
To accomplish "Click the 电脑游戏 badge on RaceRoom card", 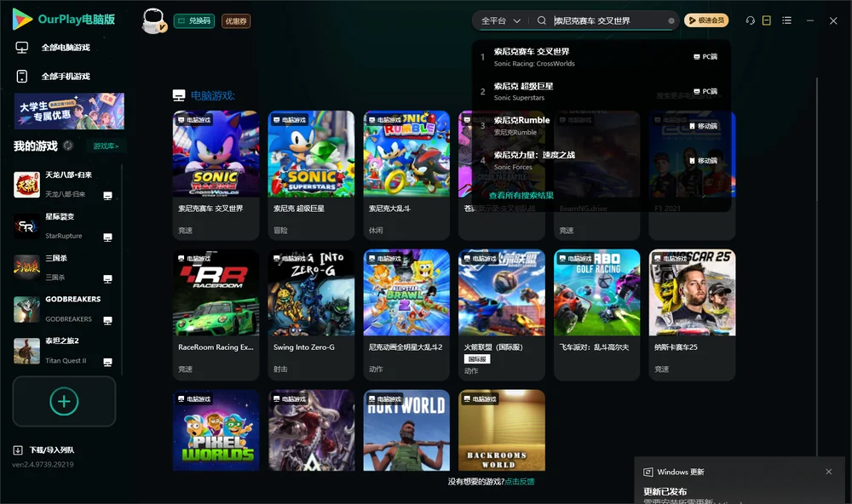I will click(194, 259).
